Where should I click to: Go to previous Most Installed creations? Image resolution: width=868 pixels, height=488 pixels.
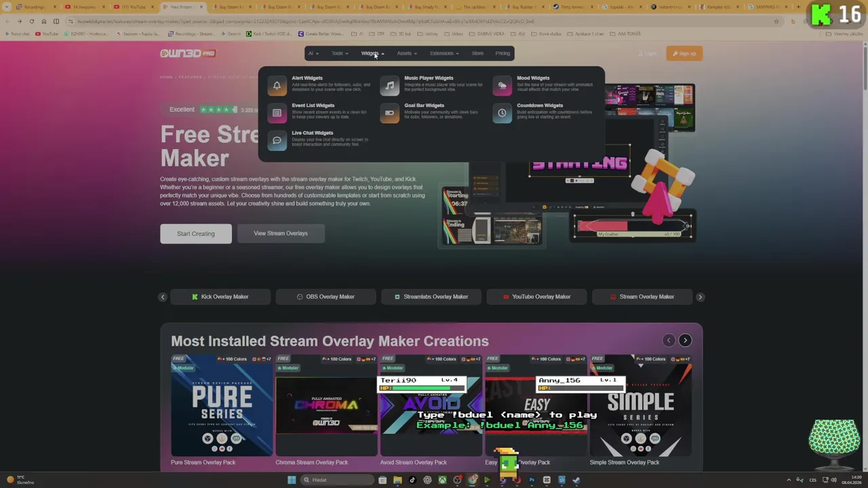tap(669, 340)
